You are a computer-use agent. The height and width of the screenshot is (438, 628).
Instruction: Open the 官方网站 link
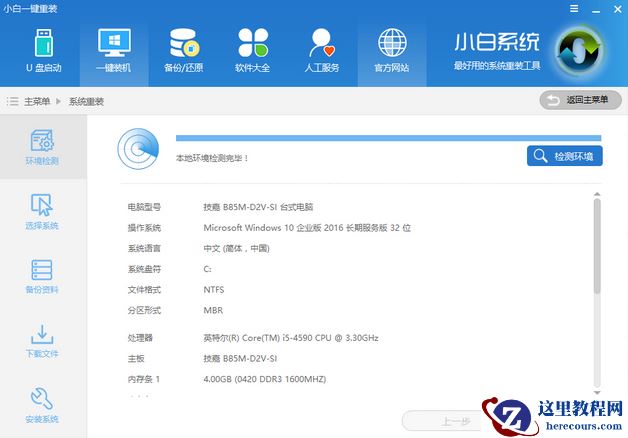click(392, 51)
